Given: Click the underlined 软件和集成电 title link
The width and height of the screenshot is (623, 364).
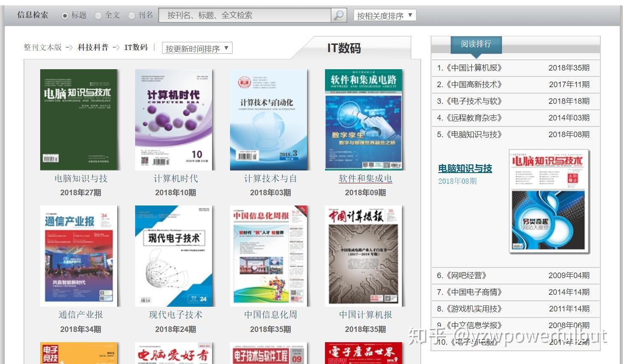Looking at the screenshot, I should [366, 179].
